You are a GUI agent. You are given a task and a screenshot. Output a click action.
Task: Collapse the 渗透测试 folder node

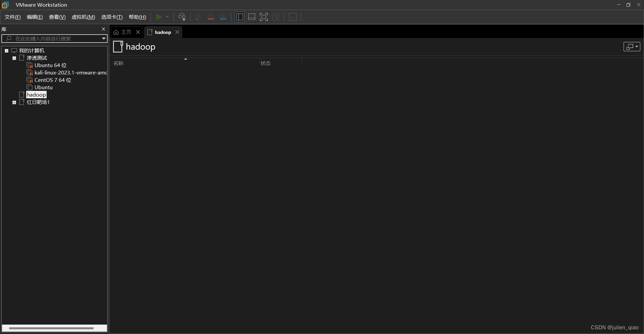pyautogui.click(x=14, y=58)
